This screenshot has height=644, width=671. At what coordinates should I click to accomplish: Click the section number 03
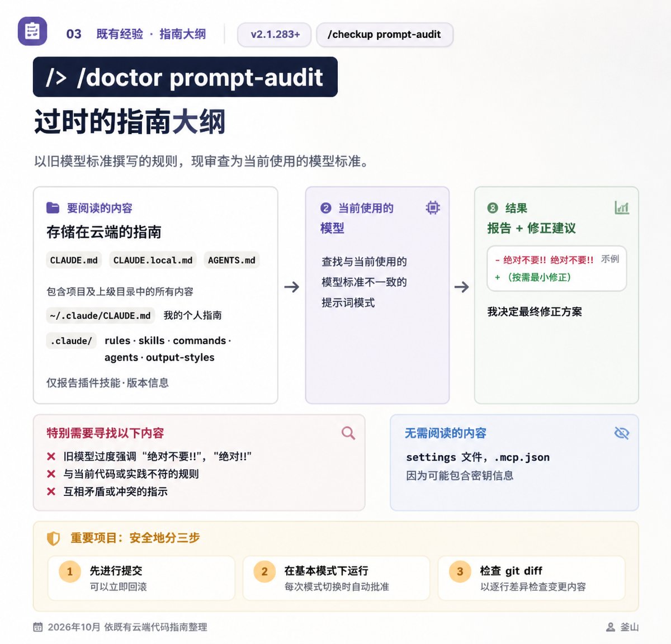74,34
